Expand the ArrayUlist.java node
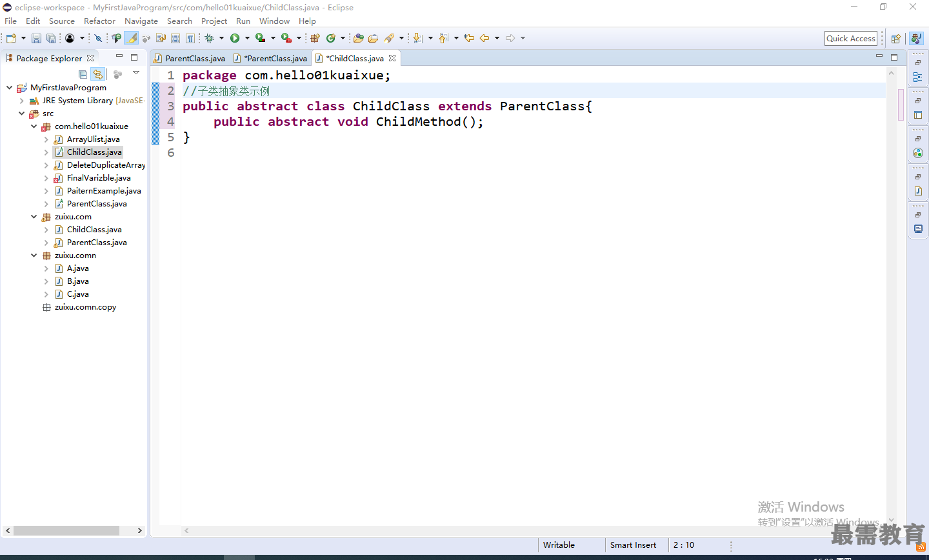The height and width of the screenshot is (560, 929). 46,139
